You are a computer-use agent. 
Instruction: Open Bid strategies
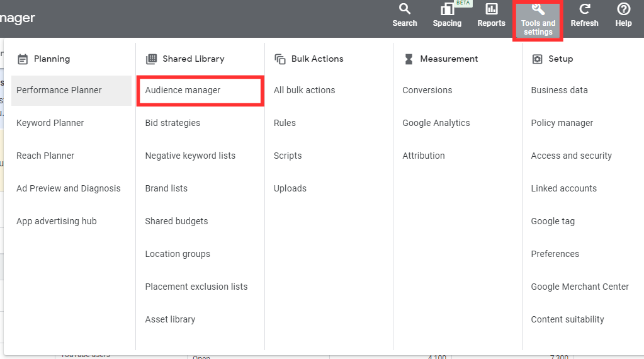pyautogui.click(x=172, y=123)
